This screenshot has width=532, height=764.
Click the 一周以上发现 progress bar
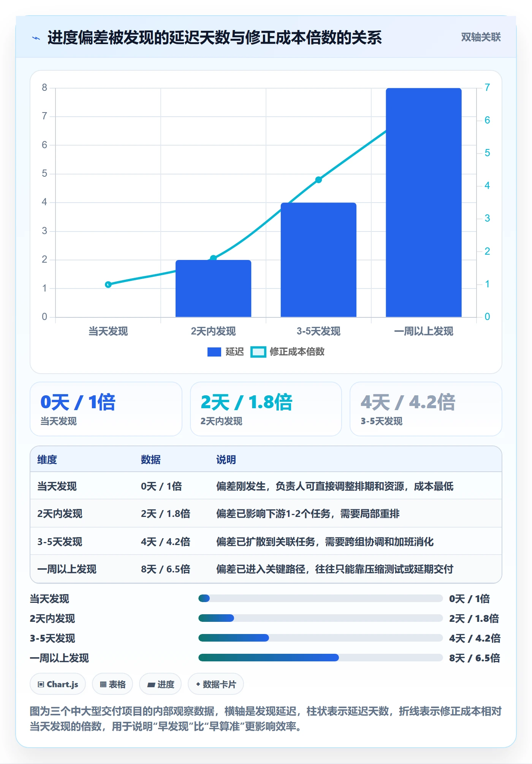tap(320, 658)
